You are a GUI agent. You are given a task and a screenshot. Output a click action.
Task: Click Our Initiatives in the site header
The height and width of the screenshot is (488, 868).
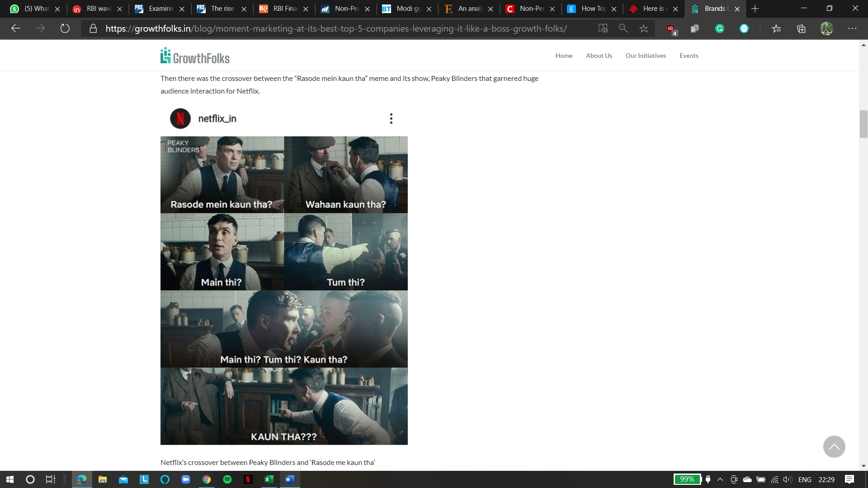point(646,56)
